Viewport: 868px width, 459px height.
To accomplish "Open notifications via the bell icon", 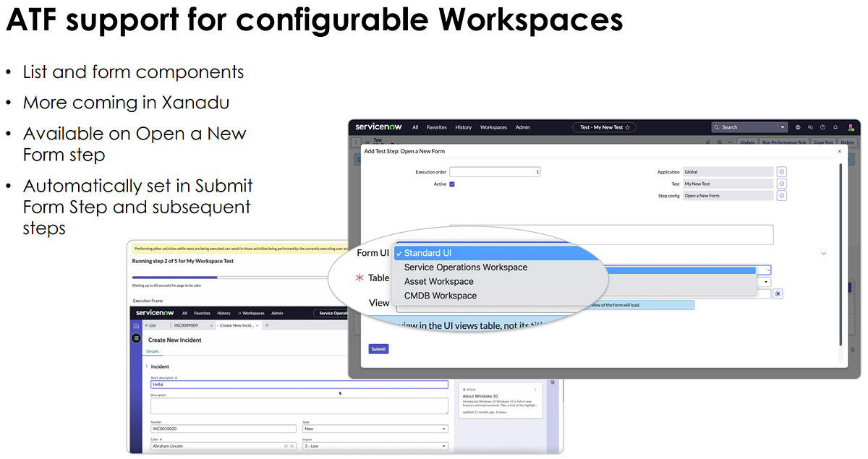I will coord(835,127).
